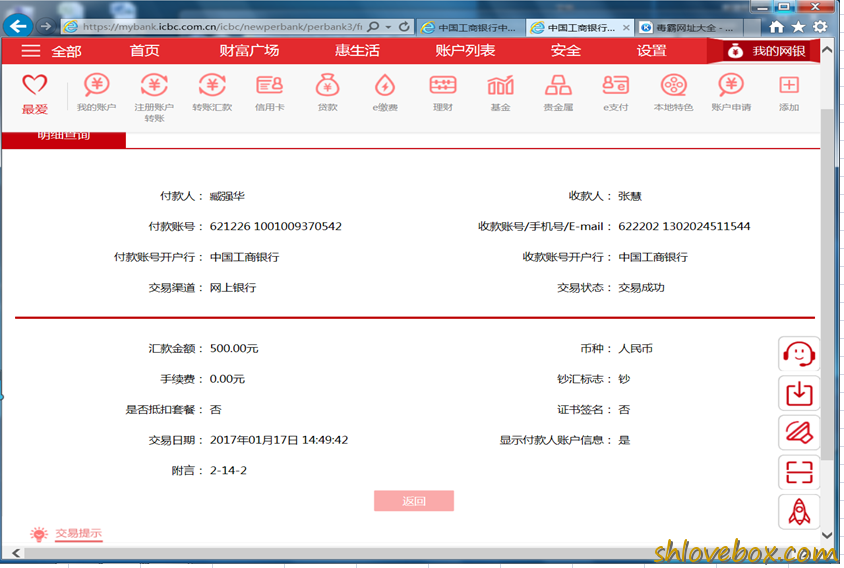Open the 基金 funds icon
This screenshot has width=844, height=568.
pyautogui.click(x=501, y=85)
